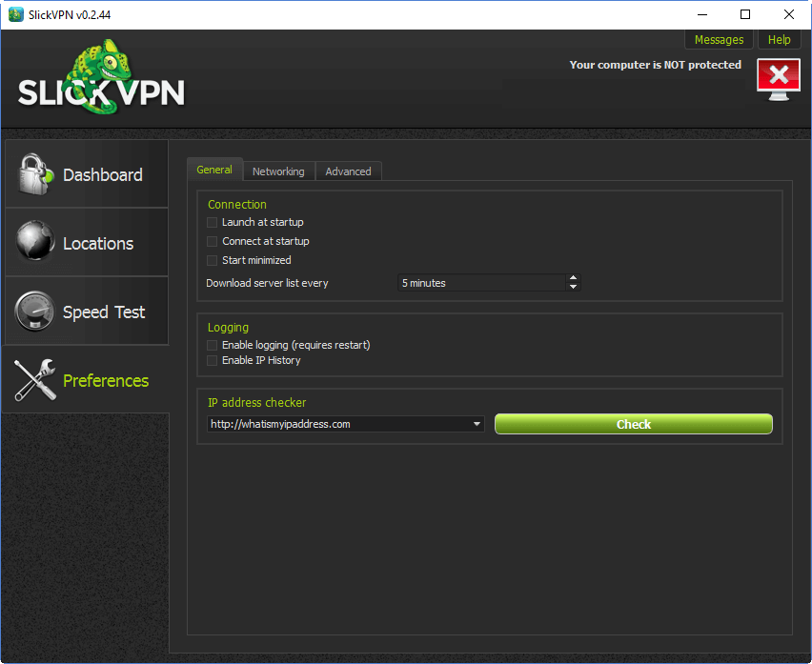
Task: Click the 'Connection' group heading
Action: coord(237,205)
